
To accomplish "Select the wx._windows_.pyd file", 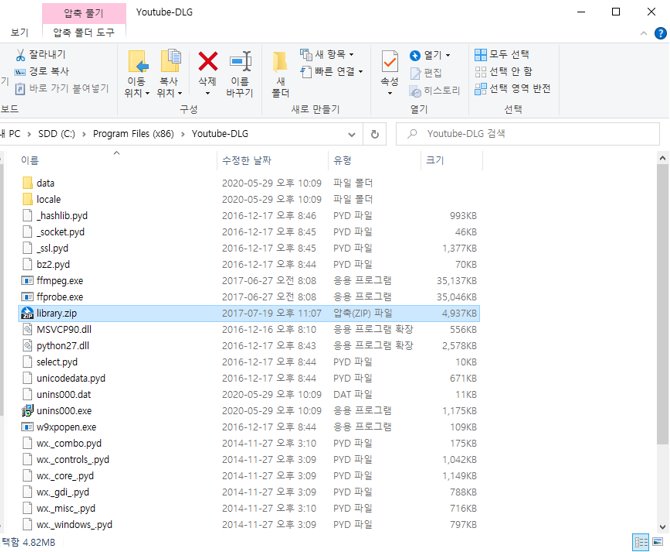I will (x=249, y=524).
